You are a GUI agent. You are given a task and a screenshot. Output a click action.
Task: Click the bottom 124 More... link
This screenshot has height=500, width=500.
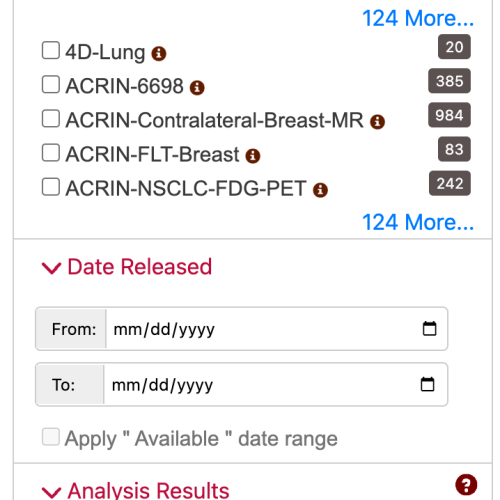(x=418, y=222)
